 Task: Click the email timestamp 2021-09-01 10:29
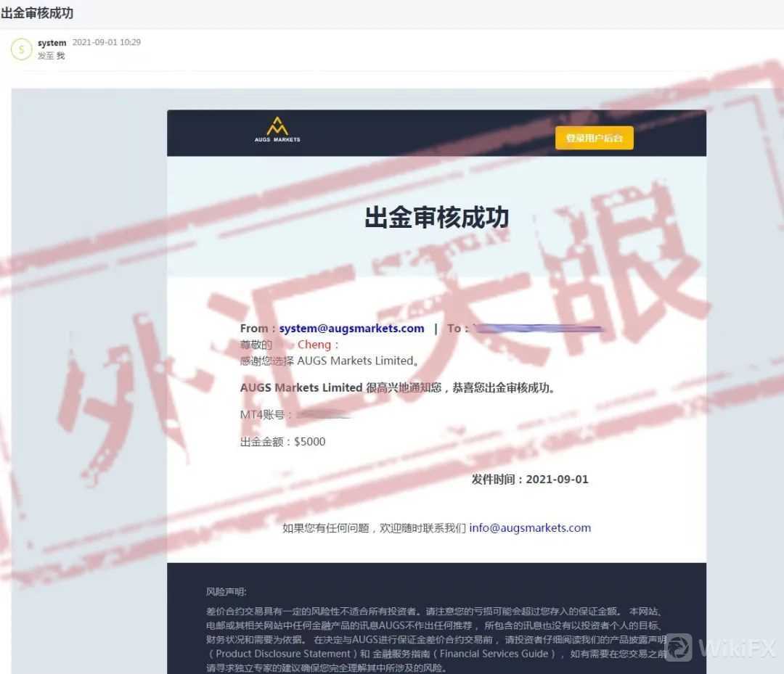[x=107, y=43]
